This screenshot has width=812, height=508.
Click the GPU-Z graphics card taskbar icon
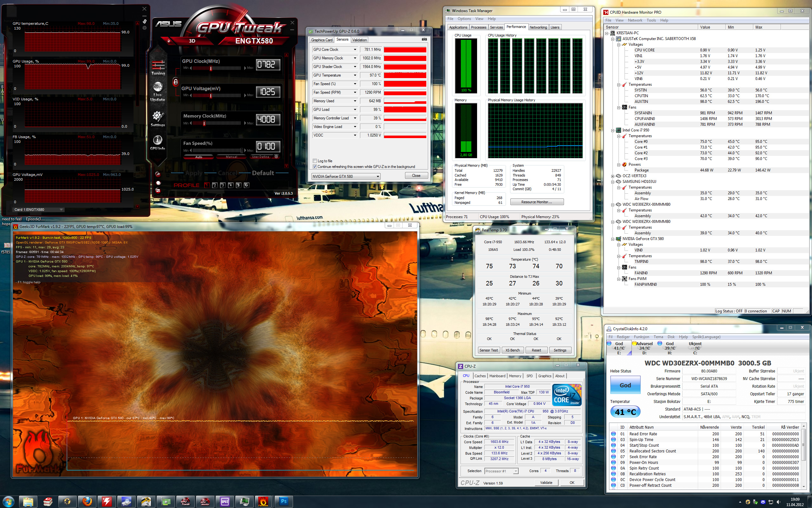tap(166, 502)
